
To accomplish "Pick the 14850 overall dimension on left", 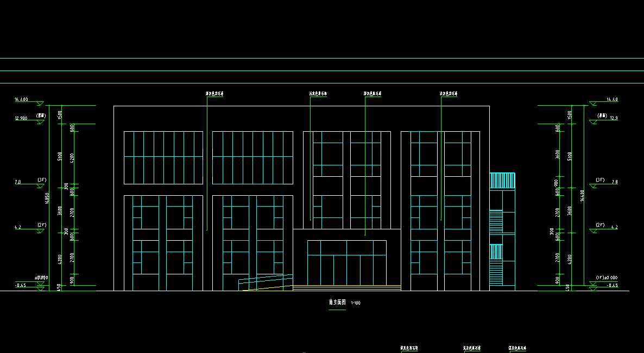I will tap(47, 200).
